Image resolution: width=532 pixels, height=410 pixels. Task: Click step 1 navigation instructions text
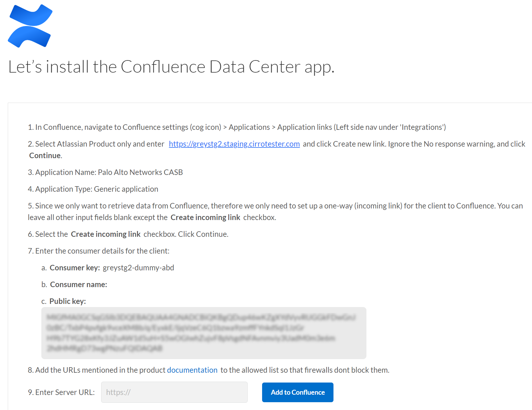pos(237,127)
